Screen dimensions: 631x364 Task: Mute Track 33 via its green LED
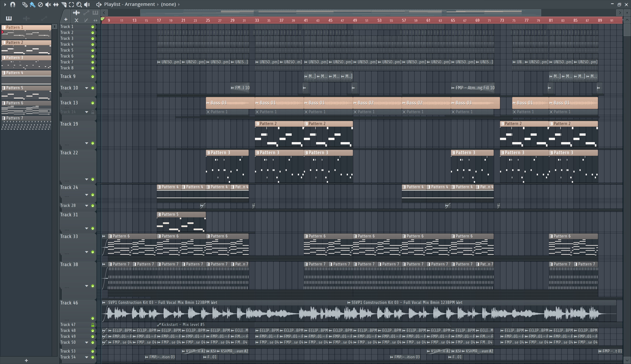[93, 252]
